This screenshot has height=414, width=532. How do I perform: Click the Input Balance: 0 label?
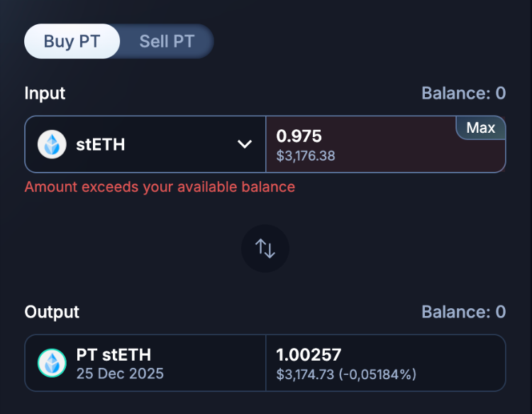(463, 93)
